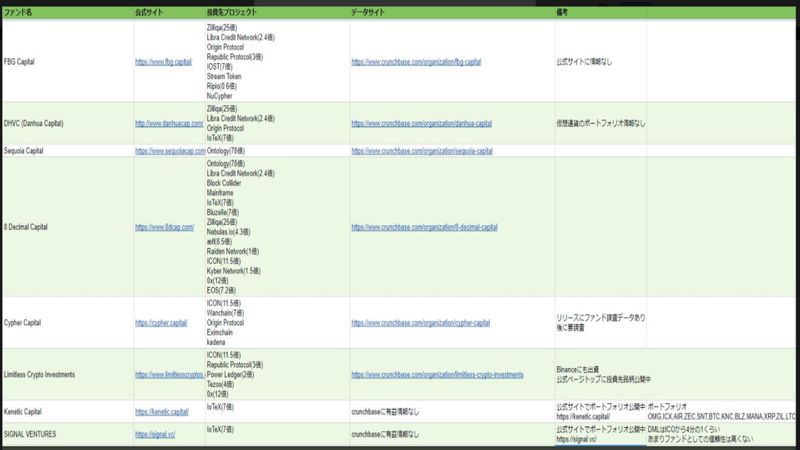Open kenetic.capital link in official site column
This screenshot has height=450, width=800.
[x=161, y=411]
